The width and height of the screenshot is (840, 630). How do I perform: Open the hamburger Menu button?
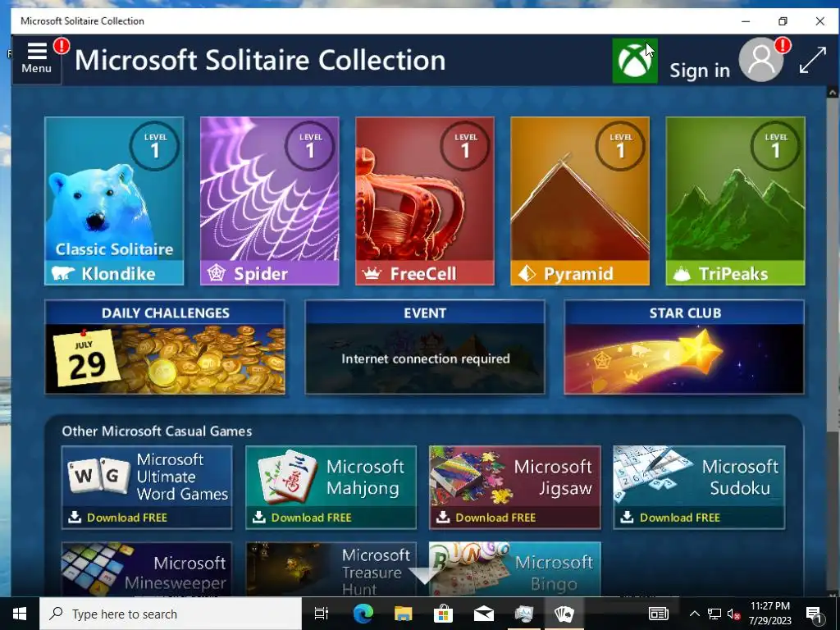click(x=36, y=59)
